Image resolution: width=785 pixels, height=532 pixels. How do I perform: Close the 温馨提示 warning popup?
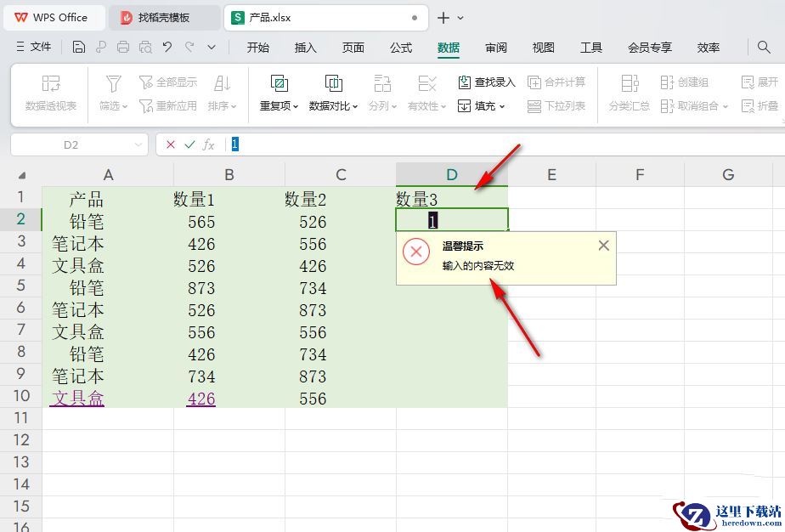pyautogui.click(x=604, y=245)
